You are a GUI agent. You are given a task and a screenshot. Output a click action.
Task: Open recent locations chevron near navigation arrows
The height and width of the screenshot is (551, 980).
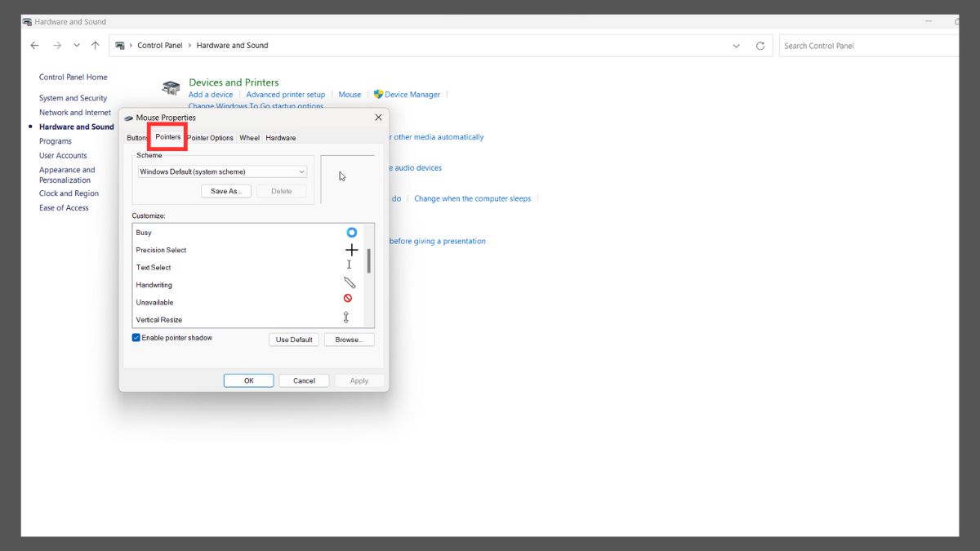(x=77, y=46)
